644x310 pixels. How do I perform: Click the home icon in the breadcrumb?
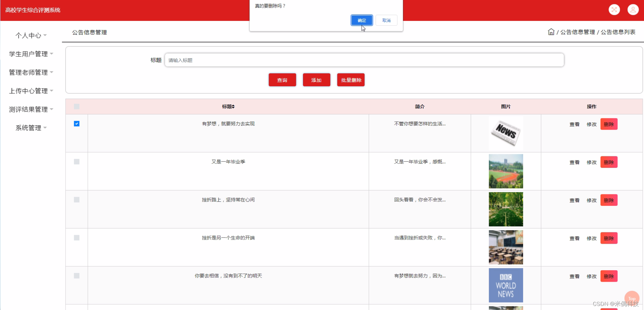[x=551, y=32]
